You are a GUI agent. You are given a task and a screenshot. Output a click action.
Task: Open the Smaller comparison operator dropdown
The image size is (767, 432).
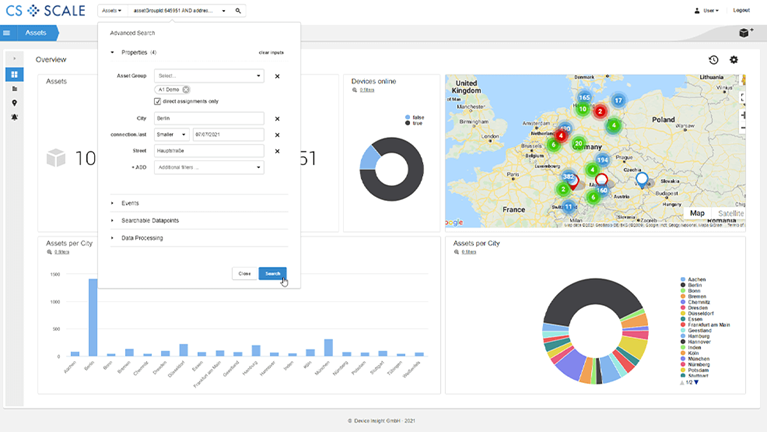click(171, 134)
